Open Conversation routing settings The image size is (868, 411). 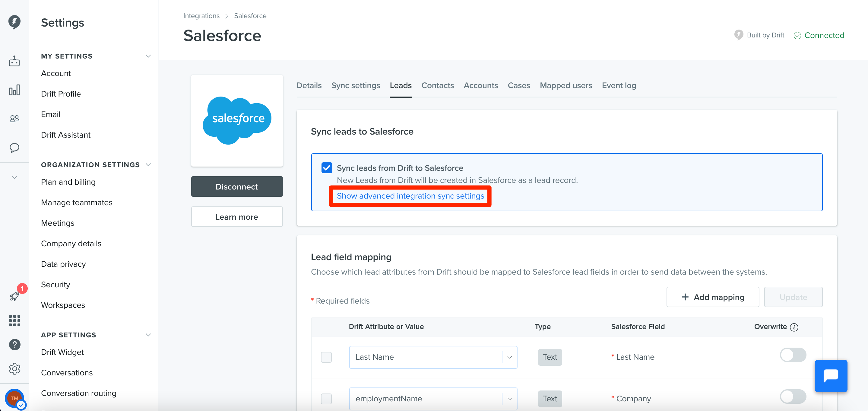(x=78, y=393)
